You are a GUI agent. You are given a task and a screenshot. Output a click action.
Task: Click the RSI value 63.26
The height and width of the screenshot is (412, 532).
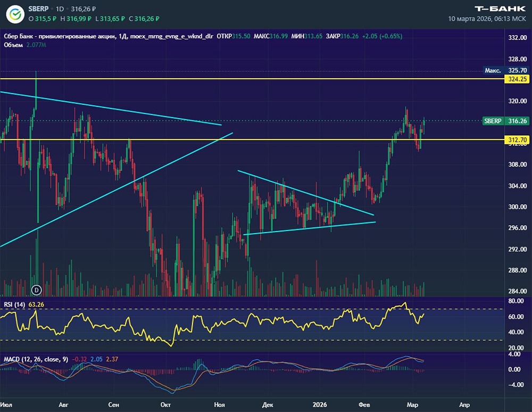pos(36,304)
